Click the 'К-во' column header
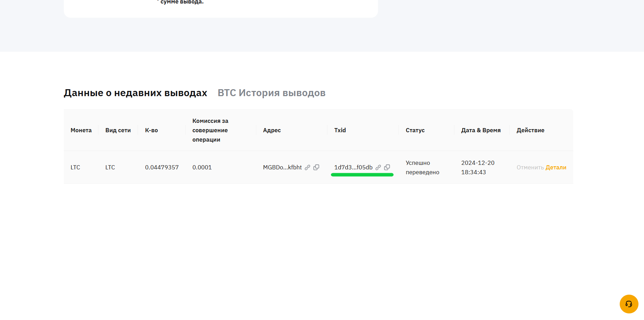644x320 pixels. [x=151, y=130]
